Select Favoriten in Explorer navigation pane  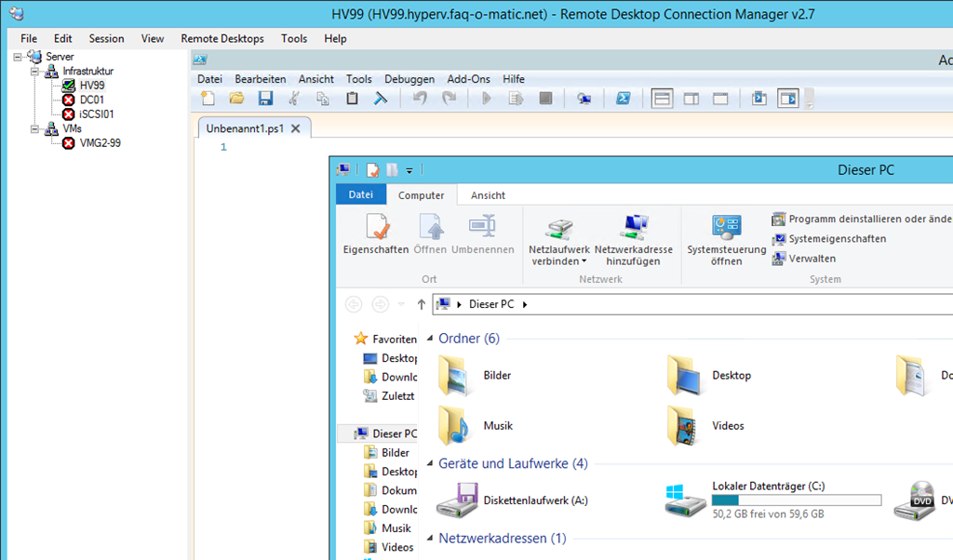click(x=386, y=339)
